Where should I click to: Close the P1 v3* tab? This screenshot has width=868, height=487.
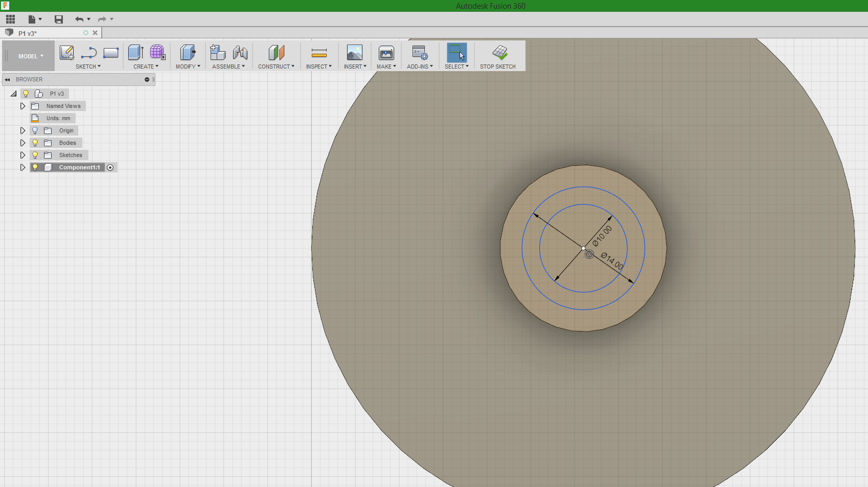click(x=95, y=33)
